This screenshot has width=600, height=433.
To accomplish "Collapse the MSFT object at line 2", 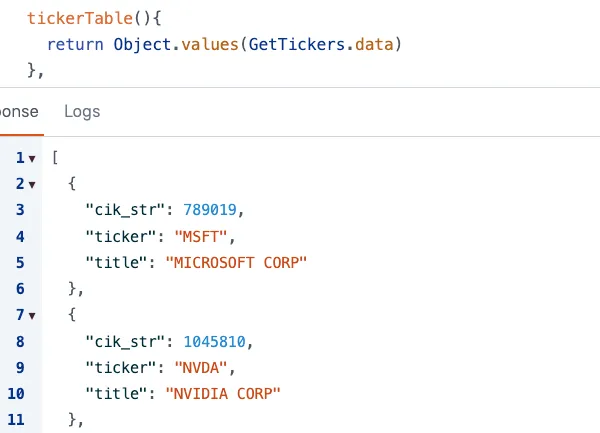I will point(32,185).
